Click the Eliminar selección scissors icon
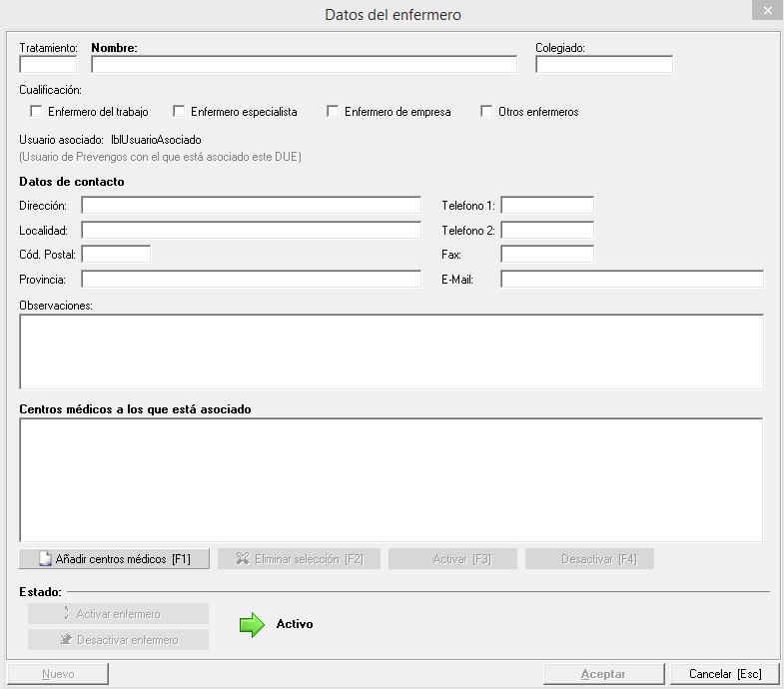Viewport: 784px width, 689px height. pyautogui.click(x=243, y=559)
